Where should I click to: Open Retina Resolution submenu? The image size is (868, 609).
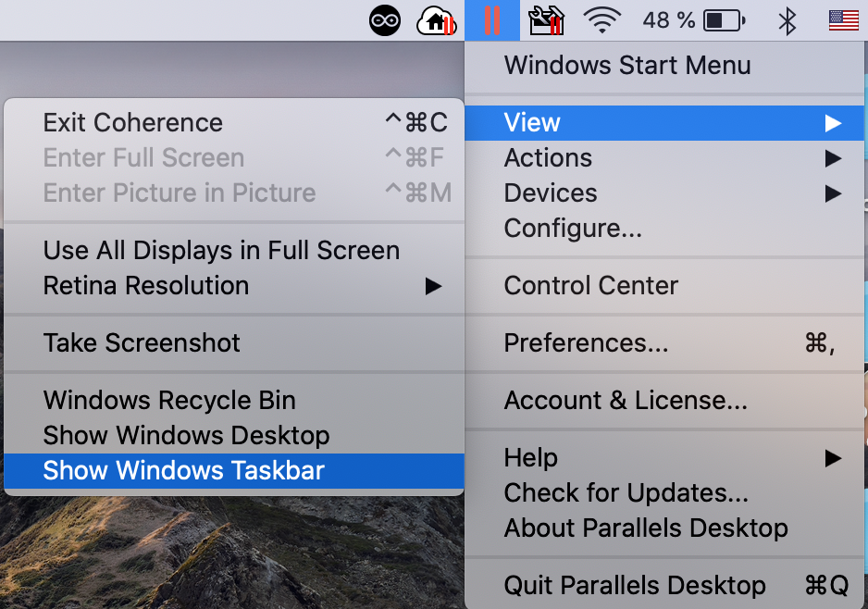(234, 286)
